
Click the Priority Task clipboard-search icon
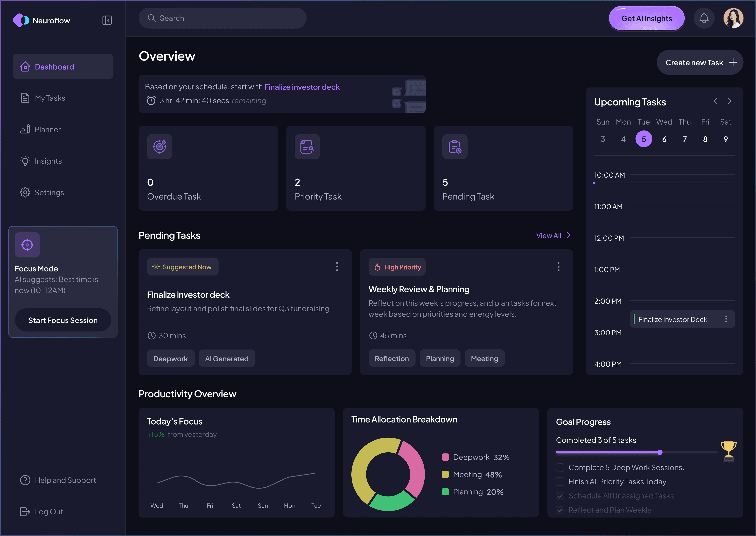click(307, 147)
